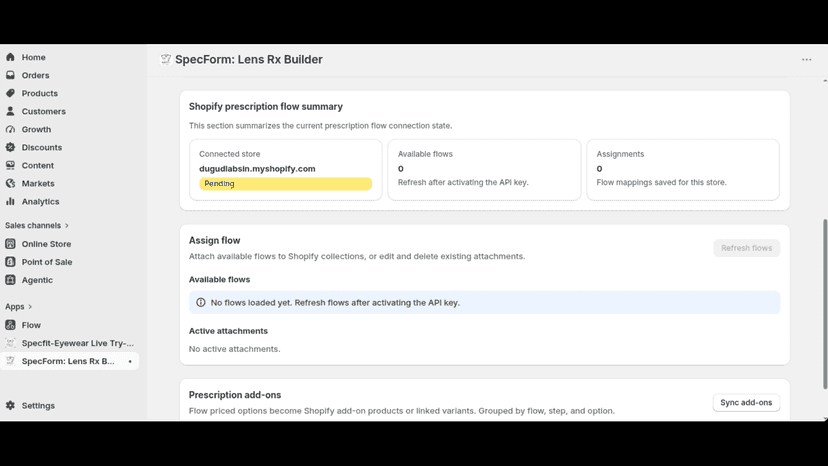
Task: Go to the Orders page
Action: pos(35,75)
